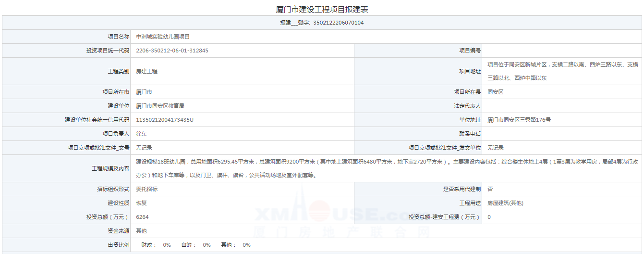Image resolution: width=644 pixels, height=254 pixels.
Task: Select the 厦门市 project city value
Action: pyautogui.click(x=144, y=92)
